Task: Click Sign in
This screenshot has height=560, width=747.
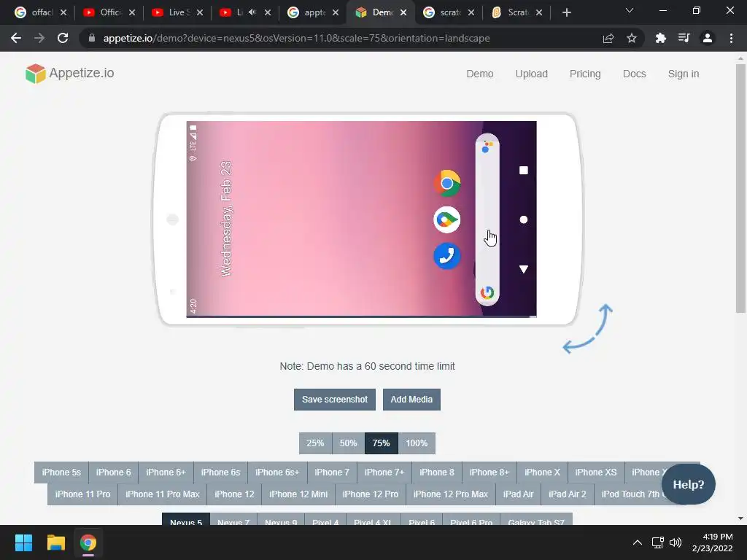Action: (x=683, y=74)
